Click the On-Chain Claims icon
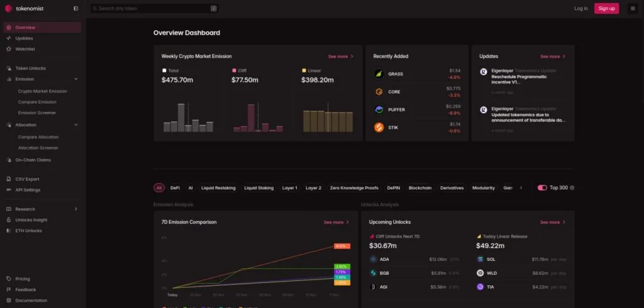The width and height of the screenshot is (644, 308). click(x=9, y=160)
